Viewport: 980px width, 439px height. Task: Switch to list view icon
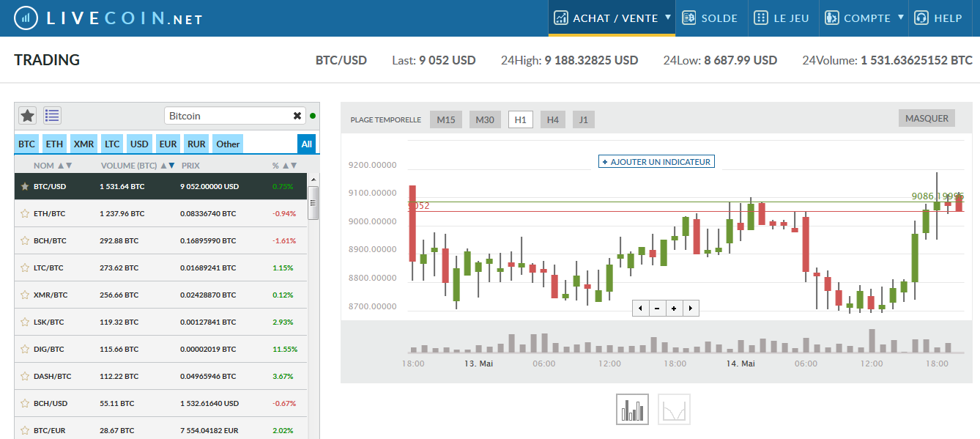tap(52, 115)
